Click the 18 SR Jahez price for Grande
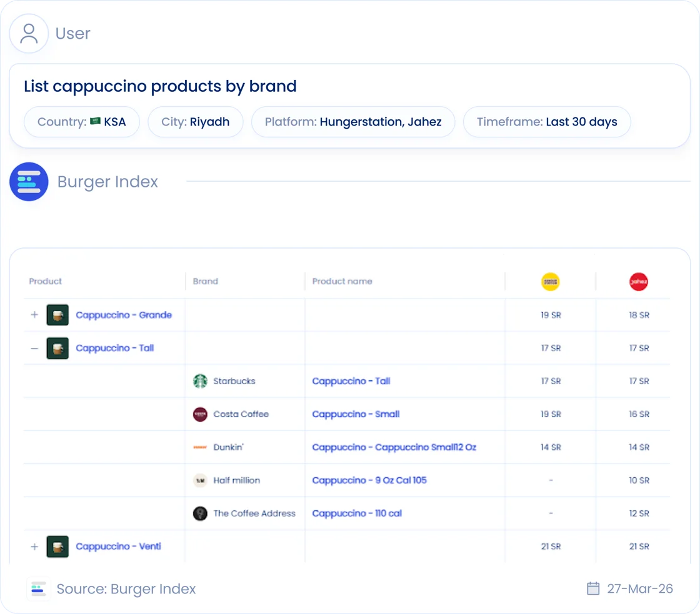Image resolution: width=700 pixels, height=614 pixels. point(639,315)
